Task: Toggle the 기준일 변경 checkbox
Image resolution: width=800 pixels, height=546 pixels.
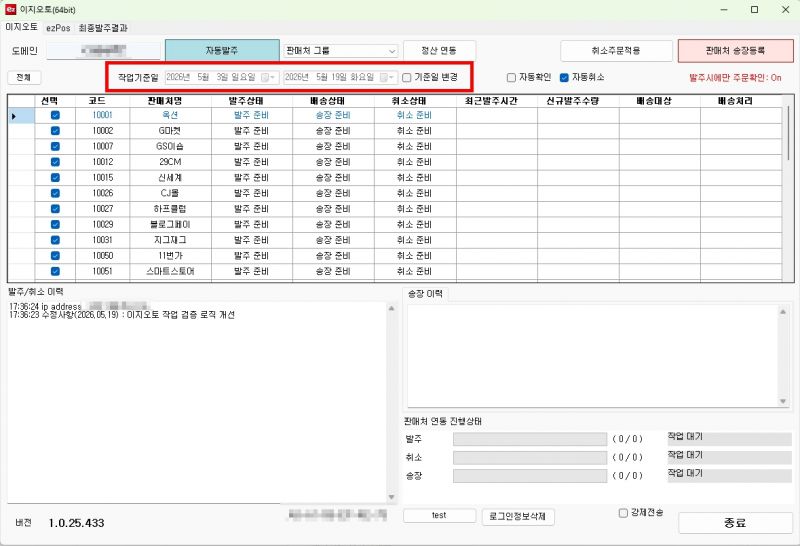Action: [407, 78]
